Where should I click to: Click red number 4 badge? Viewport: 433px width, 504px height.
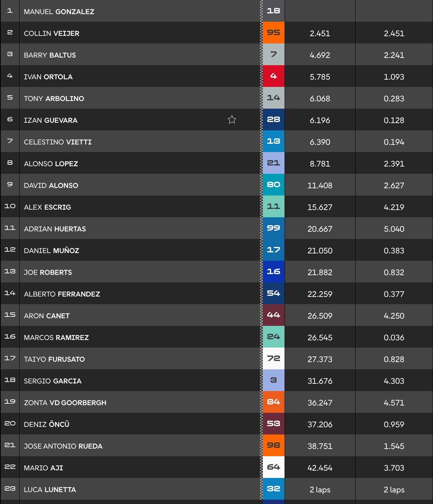click(273, 76)
